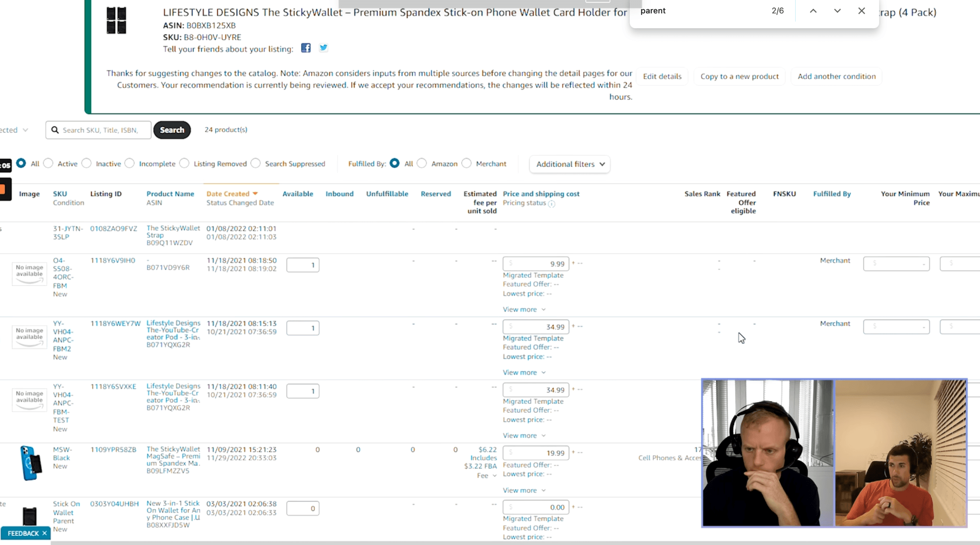Click ASIN B071VD9Y6R

point(168,267)
